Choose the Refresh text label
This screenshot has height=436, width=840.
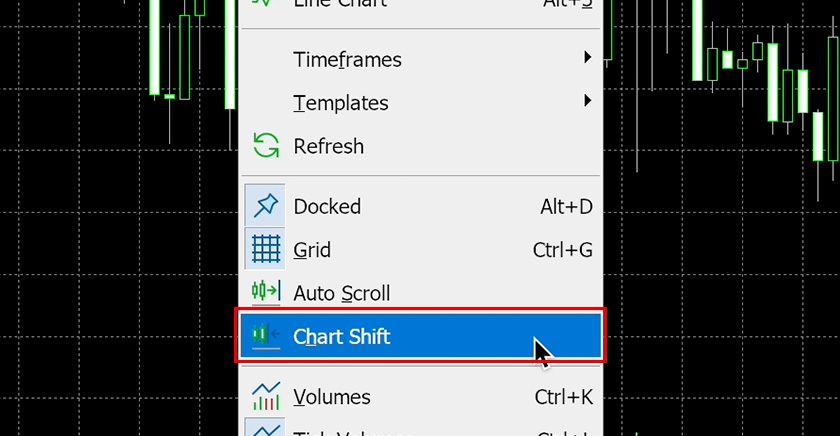(328, 146)
